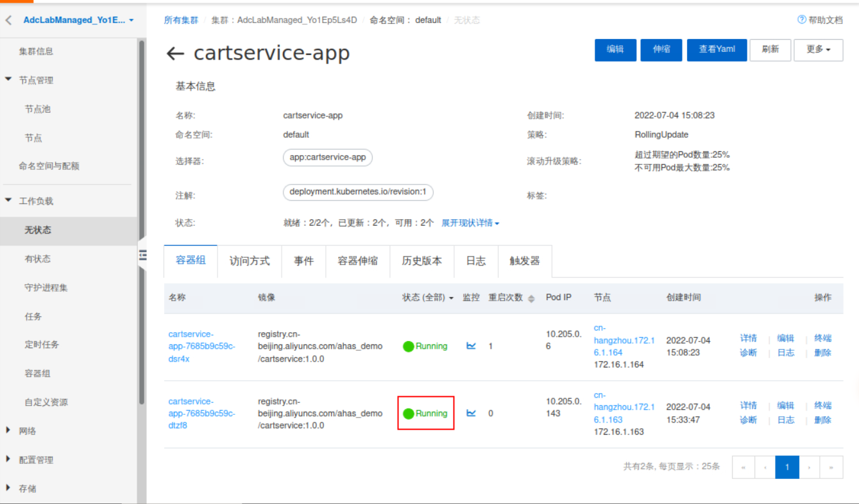The height and width of the screenshot is (504, 859).
Task: Switch to the 访问方式 tab
Action: tap(250, 261)
